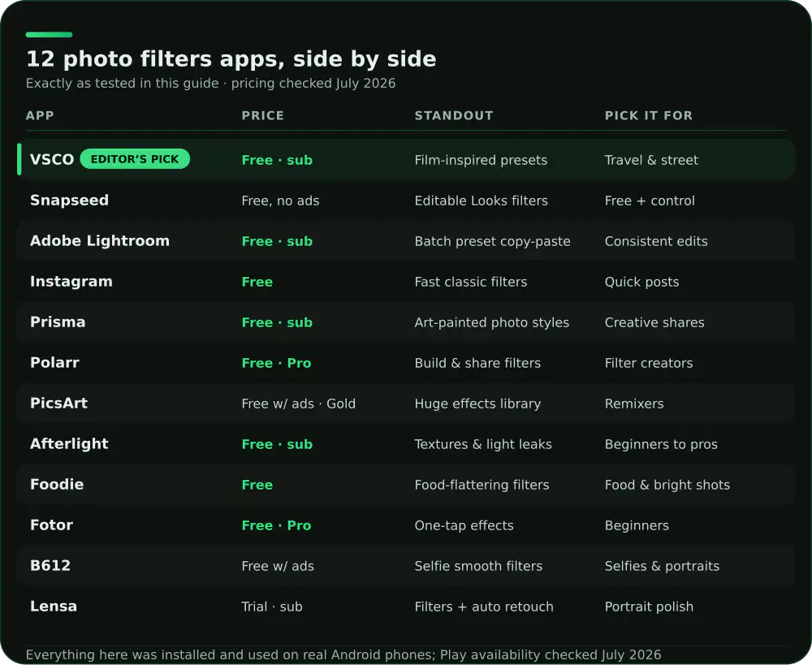This screenshot has height=665, width=812.
Task: Click 'Free w/ ads · Gold' price for PicsArt
Action: (298, 404)
